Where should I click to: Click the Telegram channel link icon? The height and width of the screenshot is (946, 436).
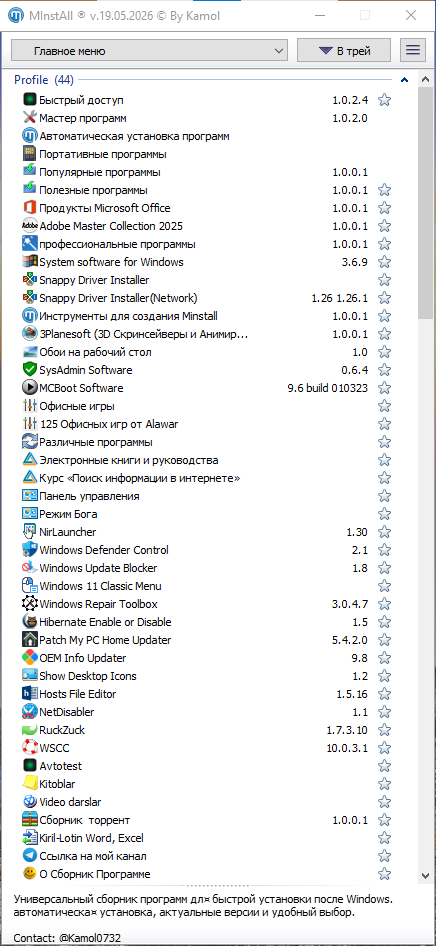click(x=30, y=856)
